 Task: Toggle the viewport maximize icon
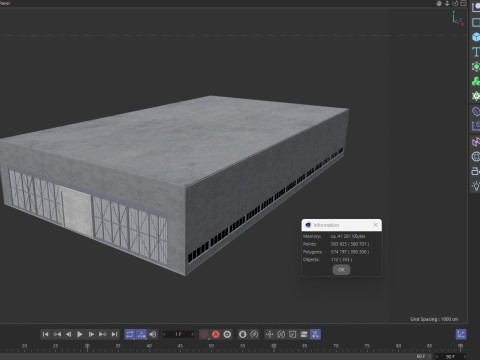click(x=463, y=3)
